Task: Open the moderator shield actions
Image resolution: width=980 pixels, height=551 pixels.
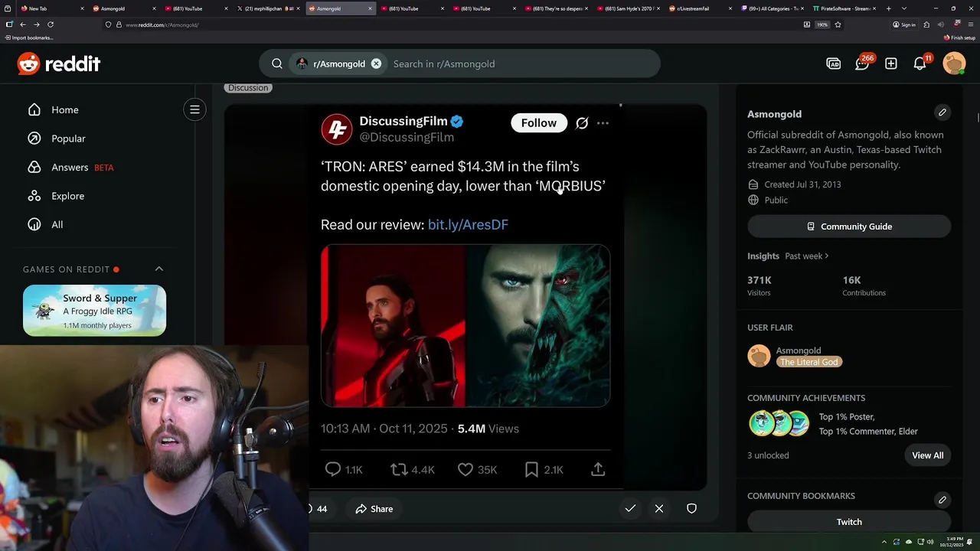Action: (691, 508)
